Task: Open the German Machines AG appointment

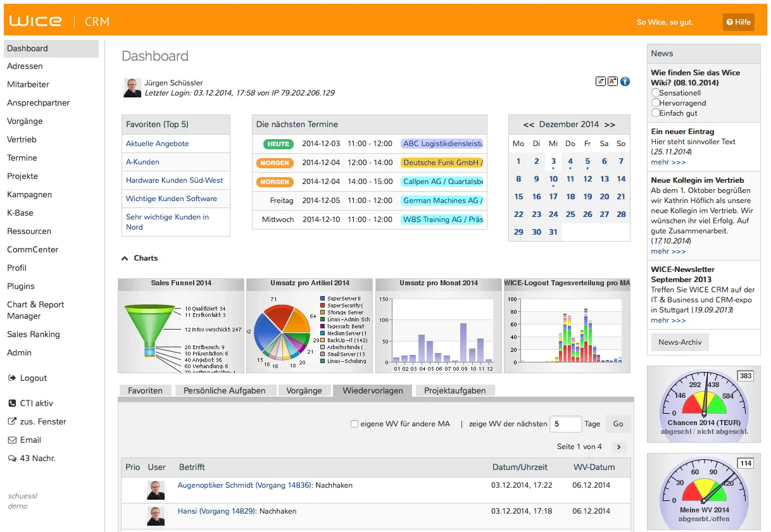Action: tap(442, 201)
